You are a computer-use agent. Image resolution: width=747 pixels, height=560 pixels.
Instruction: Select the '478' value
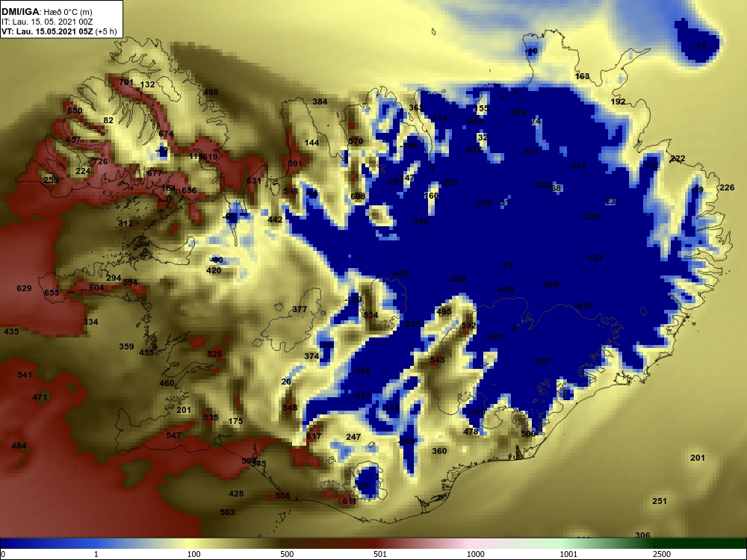click(x=471, y=432)
